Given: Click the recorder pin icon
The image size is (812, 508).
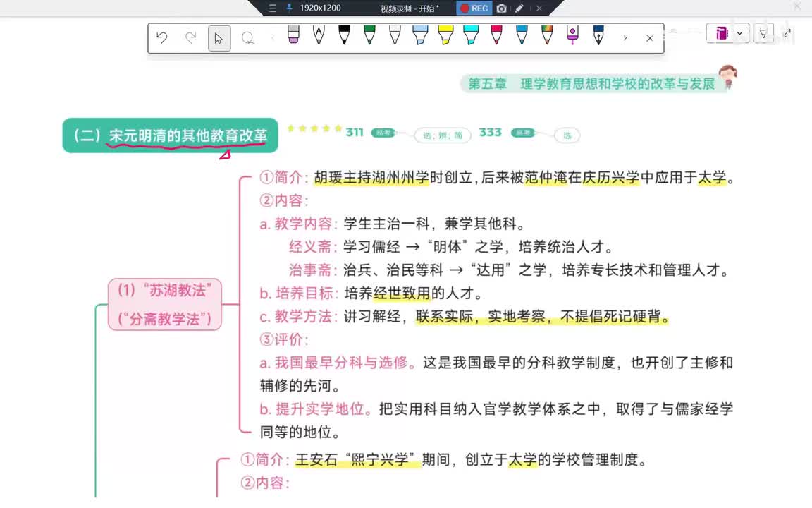Looking at the screenshot, I should click(x=289, y=8).
